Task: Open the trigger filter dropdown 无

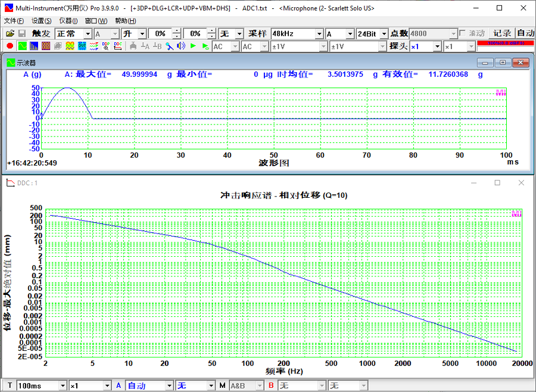Action: coord(239,34)
